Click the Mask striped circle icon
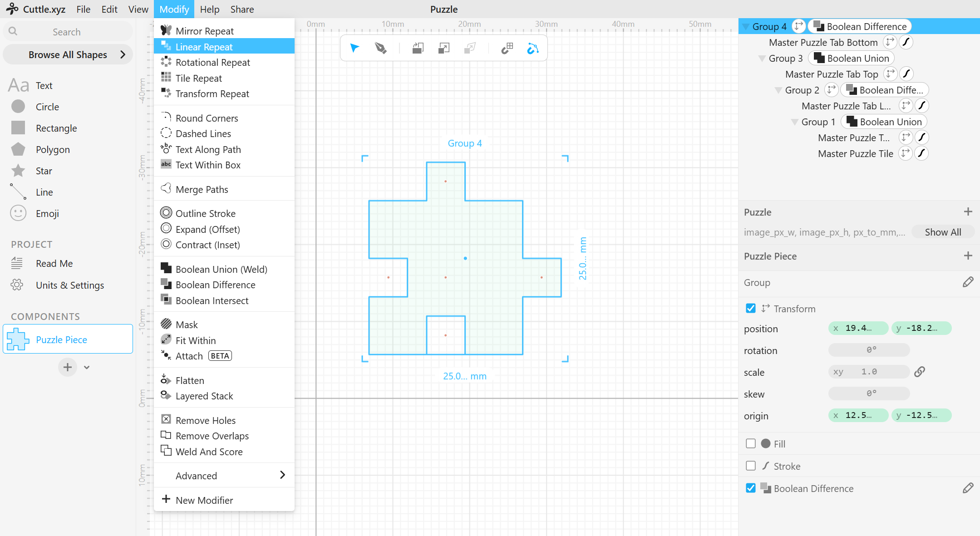Screen dimensions: 980x536 point(166,324)
